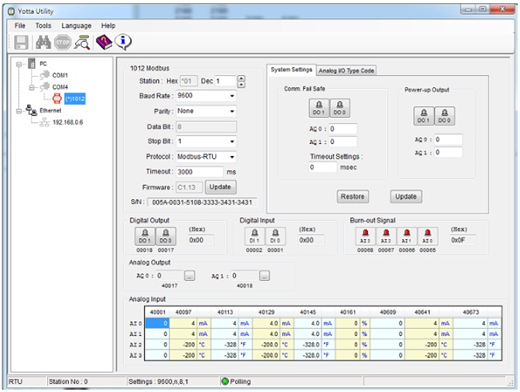Start search with the binoculars icon
The image size is (520, 392).
point(43,42)
